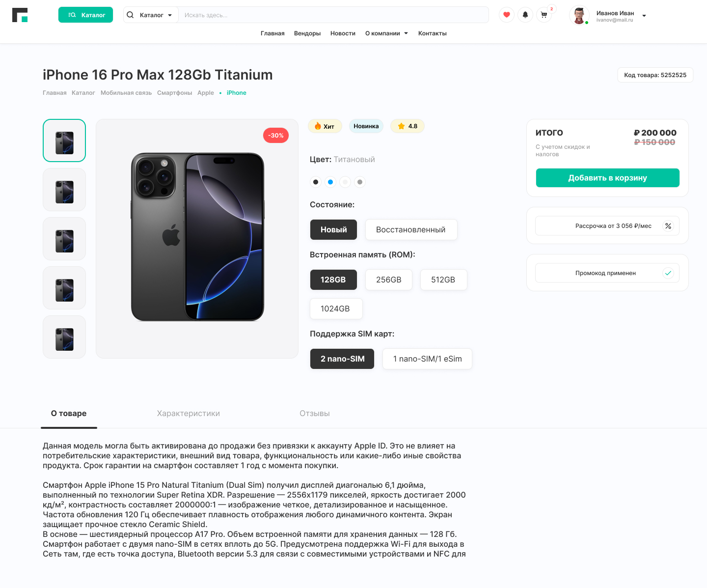707x588 pixels.
Task: Click the second phone thumbnail in the gallery
Action: pyautogui.click(x=64, y=190)
